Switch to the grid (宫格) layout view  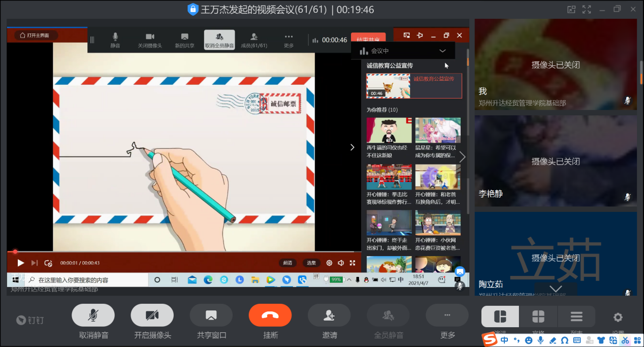538,317
